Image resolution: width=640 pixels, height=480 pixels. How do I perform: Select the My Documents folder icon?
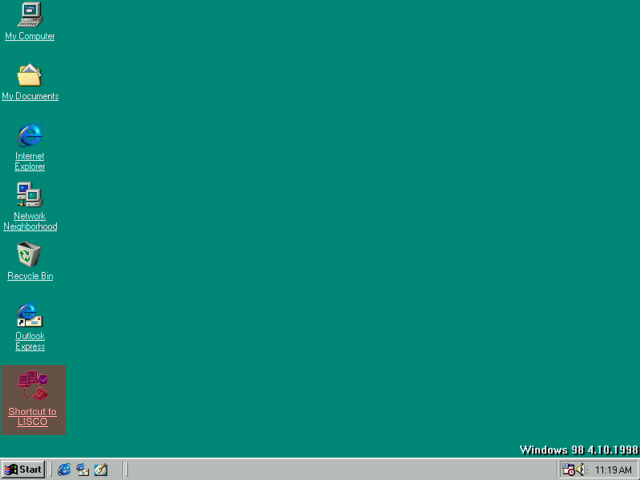(30, 75)
